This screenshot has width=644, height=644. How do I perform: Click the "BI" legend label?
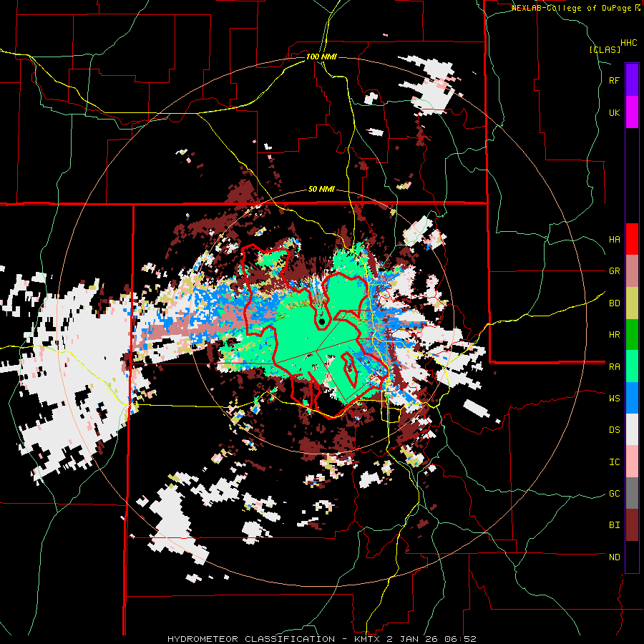pos(614,525)
